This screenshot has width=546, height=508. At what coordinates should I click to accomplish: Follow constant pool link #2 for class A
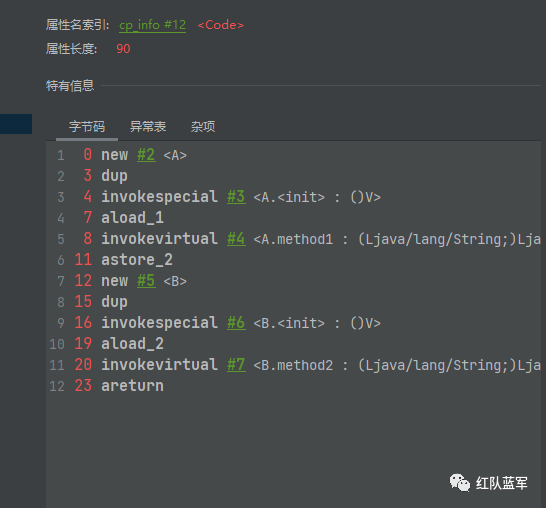coord(146,155)
